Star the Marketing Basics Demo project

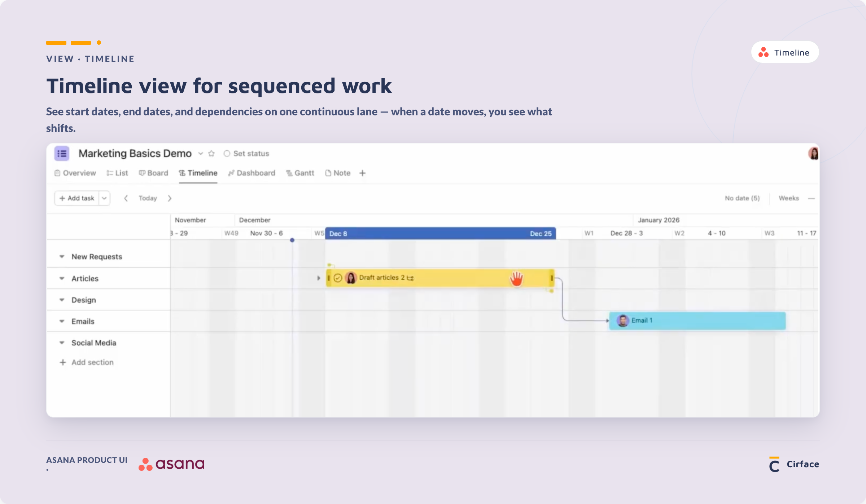coord(211,154)
